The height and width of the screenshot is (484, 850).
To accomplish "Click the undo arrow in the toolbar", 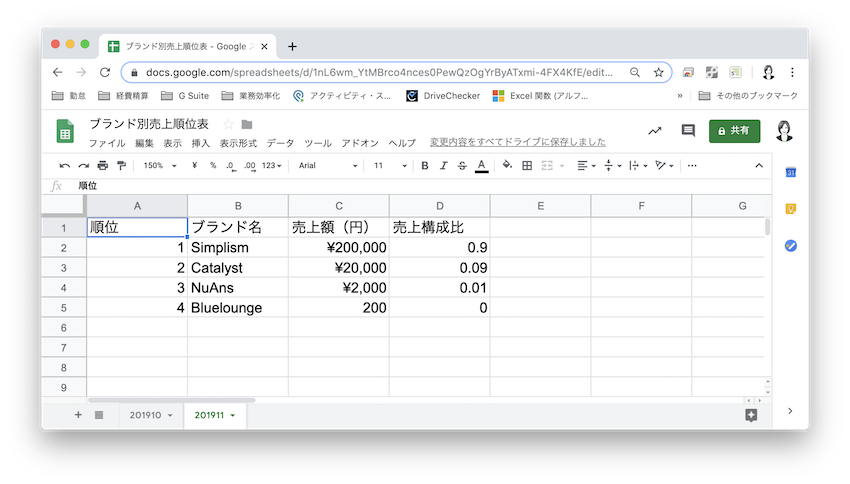I will pyautogui.click(x=65, y=166).
